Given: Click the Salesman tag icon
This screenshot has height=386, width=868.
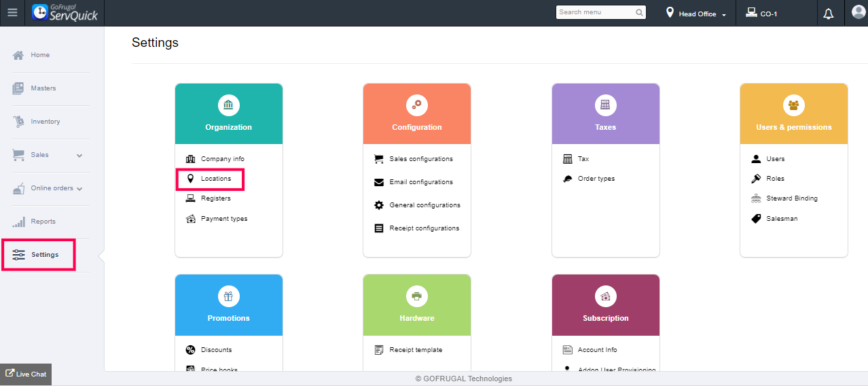Looking at the screenshot, I should (x=756, y=219).
